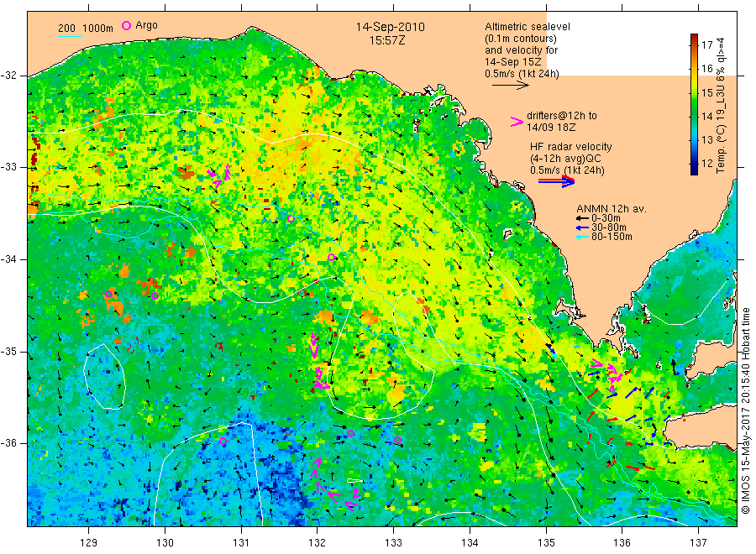Select the Argo float marker near 133E, 36S
This screenshot has width=756, height=554.
(x=397, y=440)
